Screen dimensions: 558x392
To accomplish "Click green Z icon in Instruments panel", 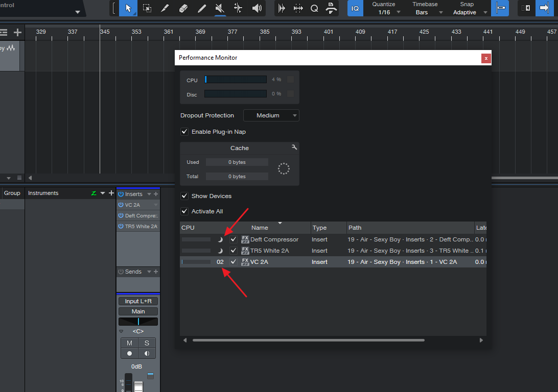I will pos(94,193).
